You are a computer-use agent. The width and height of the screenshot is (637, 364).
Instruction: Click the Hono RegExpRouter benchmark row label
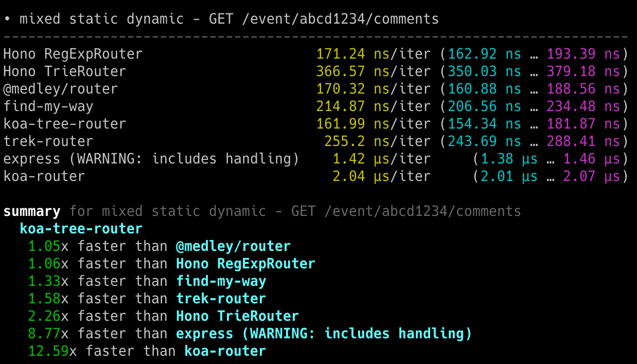(73, 54)
